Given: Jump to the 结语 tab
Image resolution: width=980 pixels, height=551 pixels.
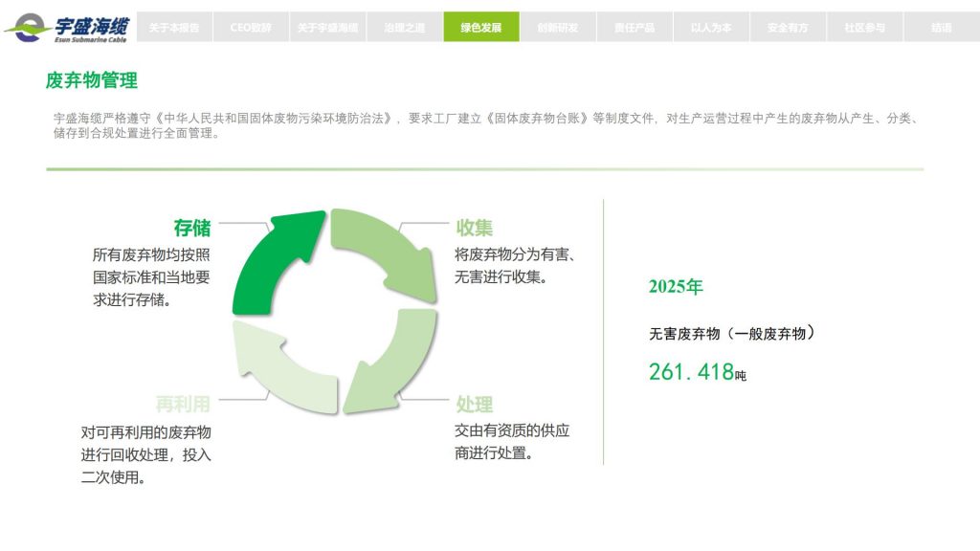Looking at the screenshot, I should click(x=941, y=28).
